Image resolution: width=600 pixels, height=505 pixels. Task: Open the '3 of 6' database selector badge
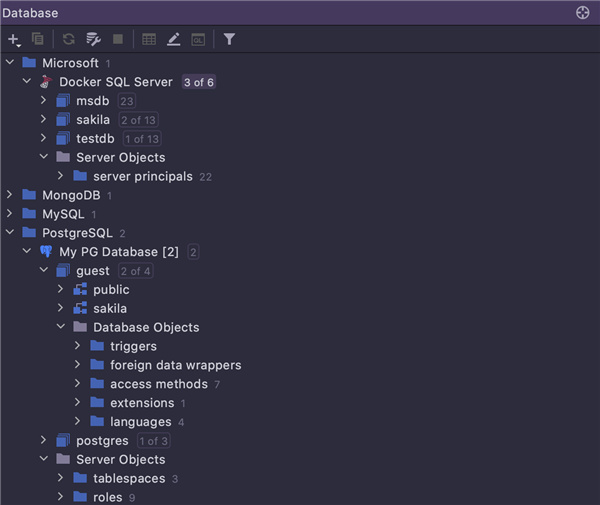(x=199, y=82)
